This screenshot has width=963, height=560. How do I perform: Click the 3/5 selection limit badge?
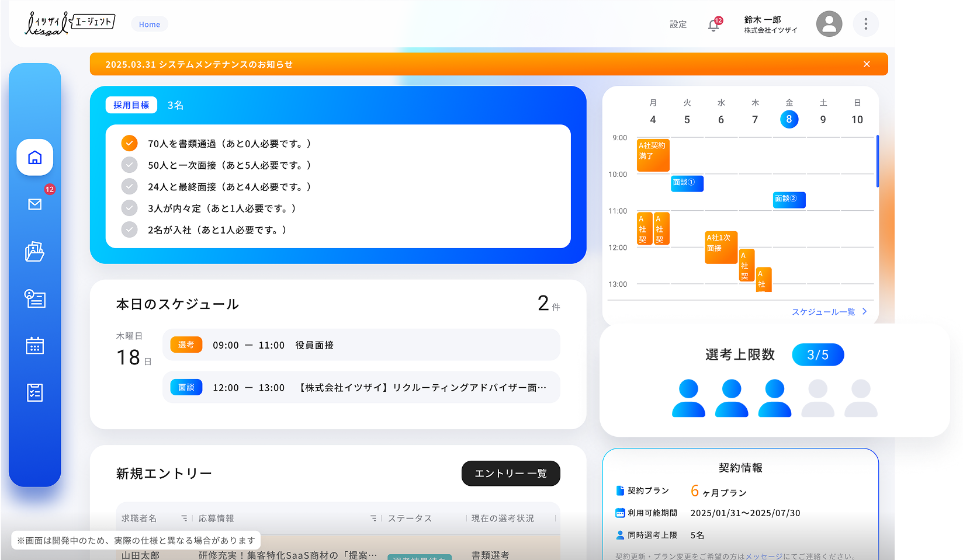[817, 355]
